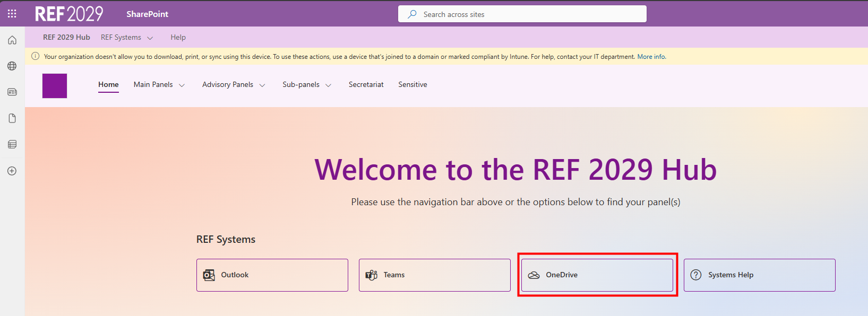Open the REF 2029 Hub link
The width and height of the screenshot is (868, 316).
click(x=66, y=37)
